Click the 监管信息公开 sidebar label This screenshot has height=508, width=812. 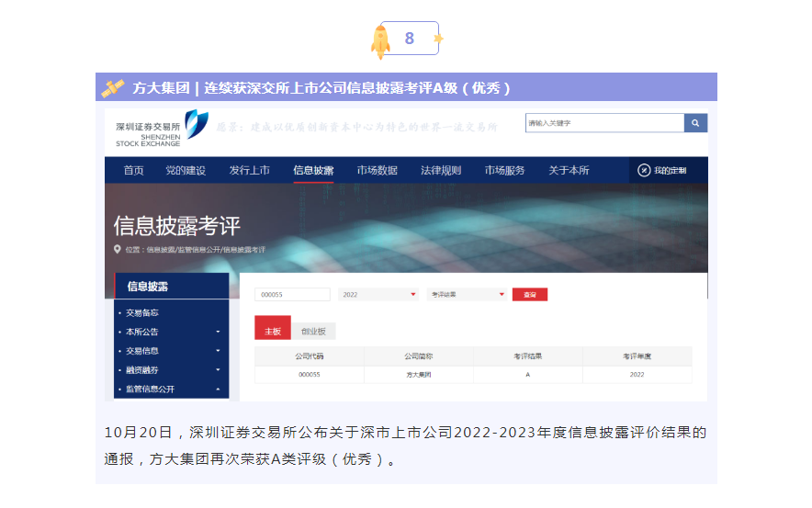tap(150, 389)
